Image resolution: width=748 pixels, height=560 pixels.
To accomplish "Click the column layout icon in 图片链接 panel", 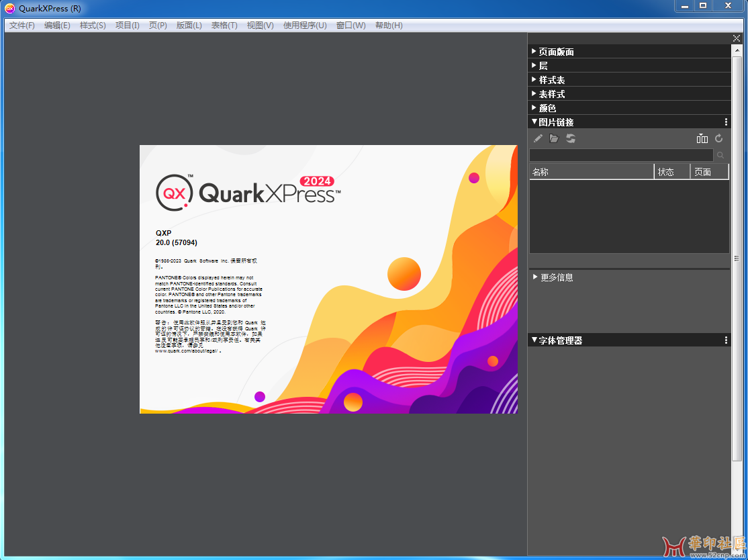I will (x=702, y=138).
